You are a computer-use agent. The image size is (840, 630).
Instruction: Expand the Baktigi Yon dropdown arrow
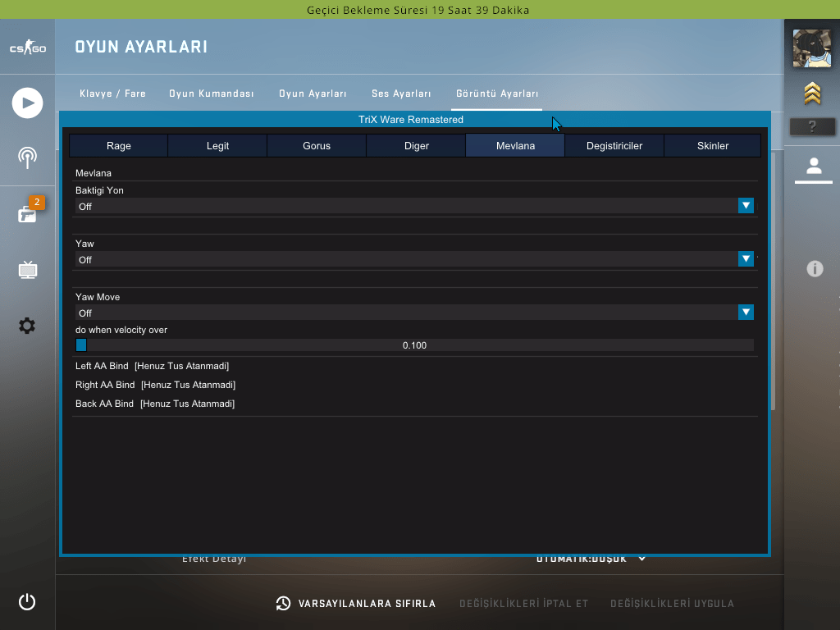[x=746, y=206]
